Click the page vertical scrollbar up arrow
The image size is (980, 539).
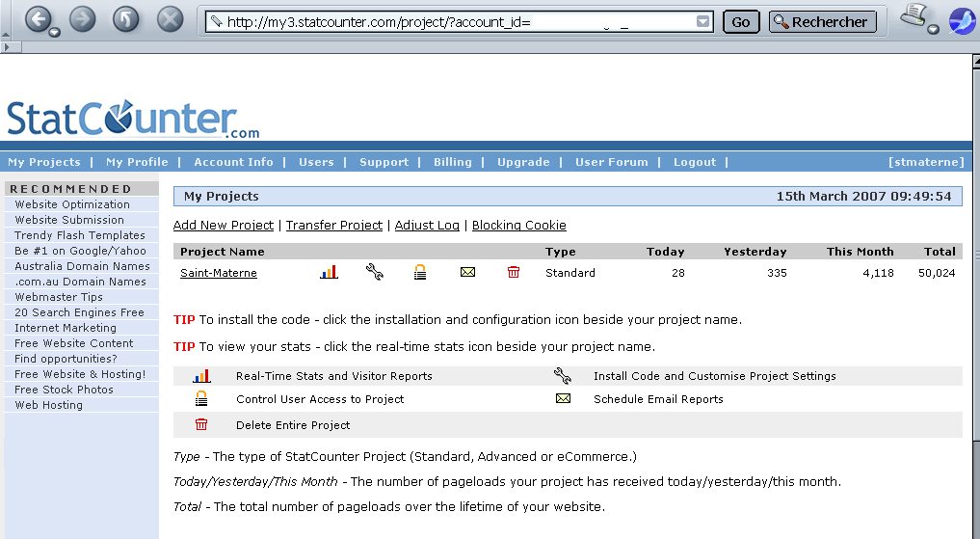976,62
